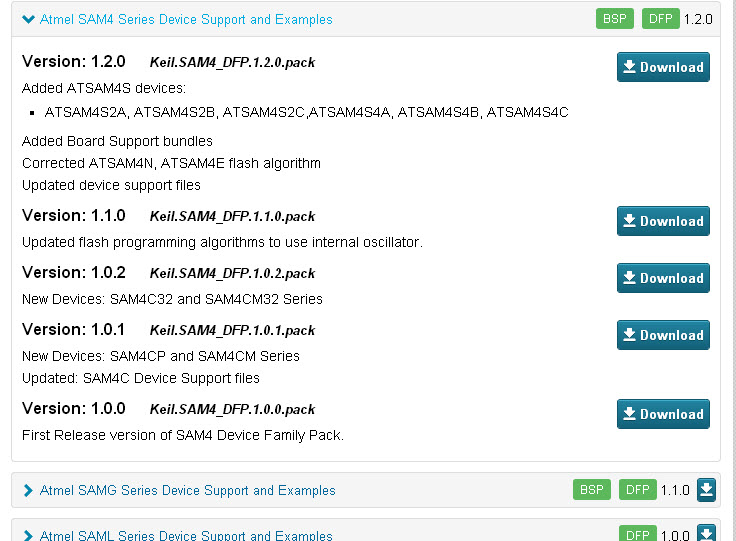Download version 1.0.1 of SAM4 DFP
The width and height of the screenshot is (736, 541).
pyautogui.click(x=663, y=335)
